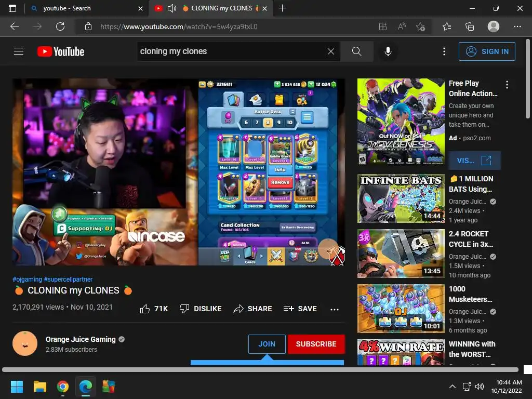Image resolution: width=532 pixels, height=399 pixels.
Task: Start voice search with microphone
Action: pyautogui.click(x=388, y=51)
